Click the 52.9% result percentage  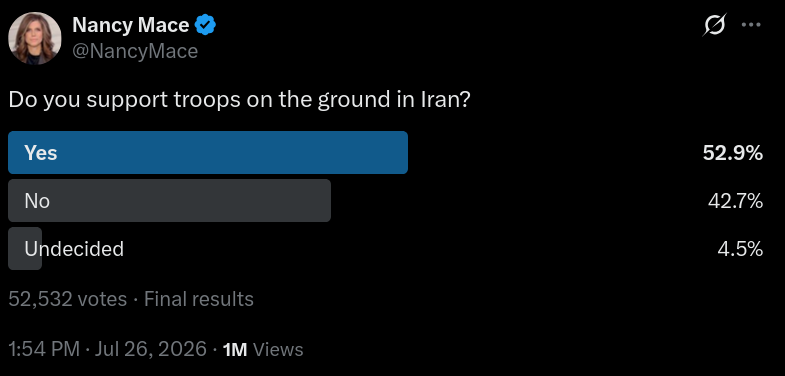pos(733,153)
